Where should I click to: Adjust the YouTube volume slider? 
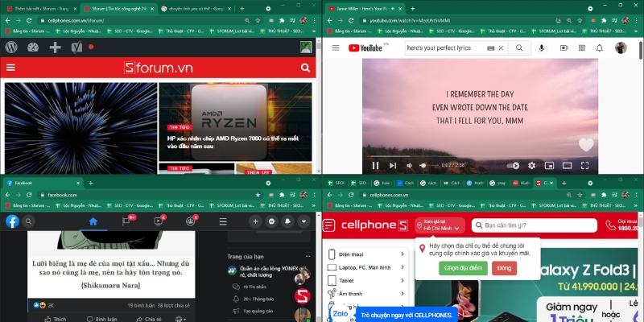click(x=423, y=166)
